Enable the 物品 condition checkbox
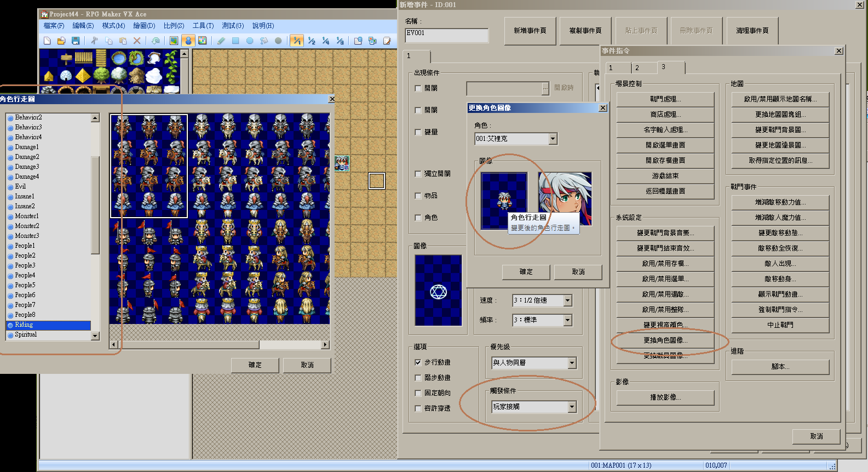Image resolution: width=868 pixels, height=472 pixels. pyautogui.click(x=418, y=196)
